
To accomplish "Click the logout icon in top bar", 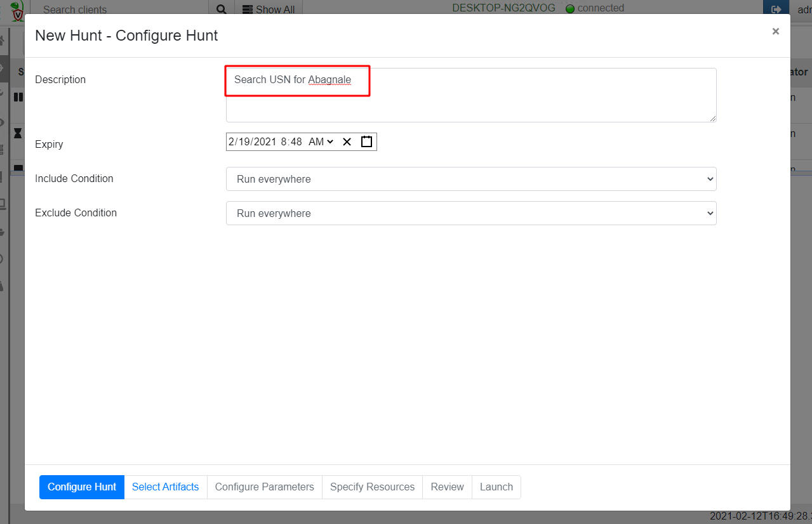I will click(x=776, y=10).
